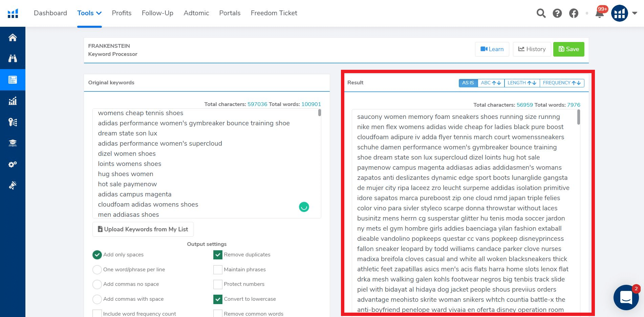Open the Home sidebar icon
Viewport: 644px width, 317px height.
(x=13, y=37)
